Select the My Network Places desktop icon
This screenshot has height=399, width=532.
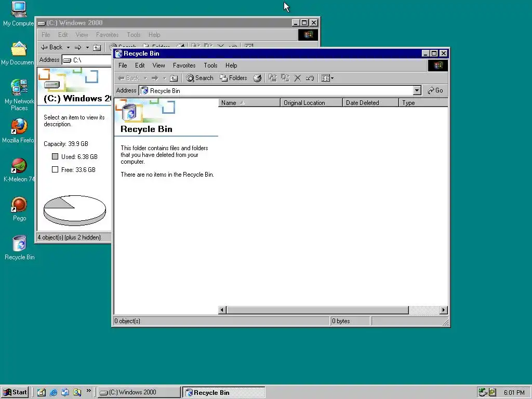[19, 95]
